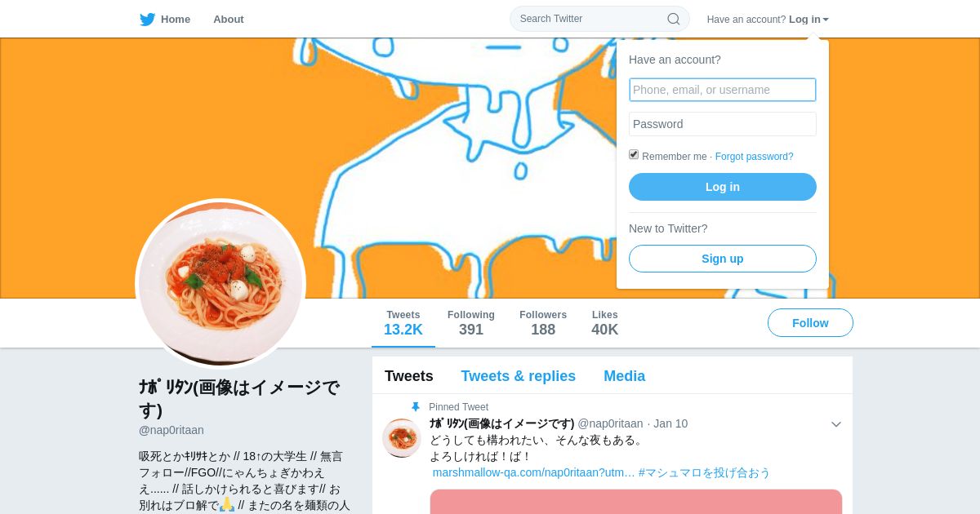Follow the nap0ritaan account
This screenshot has width=980, height=514.
click(x=810, y=323)
